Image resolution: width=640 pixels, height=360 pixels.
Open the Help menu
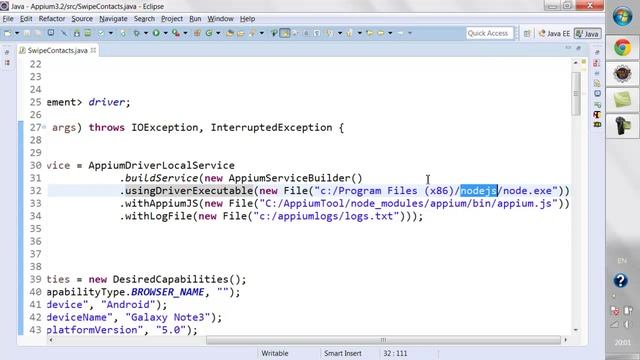click(247, 19)
